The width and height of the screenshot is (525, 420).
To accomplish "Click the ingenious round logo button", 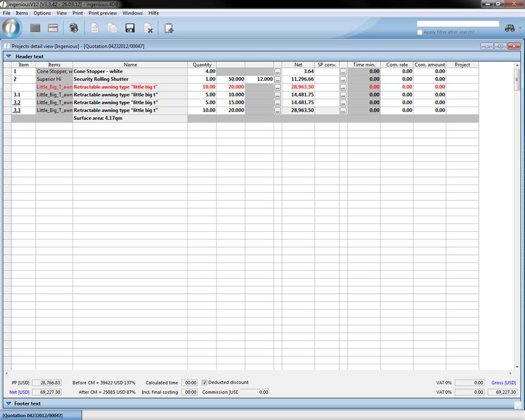I will (x=11, y=28).
